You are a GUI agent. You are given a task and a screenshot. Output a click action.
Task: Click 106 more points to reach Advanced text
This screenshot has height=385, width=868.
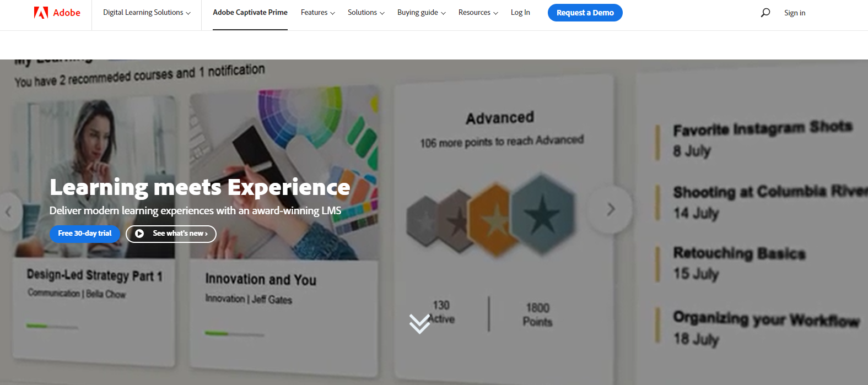click(x=502, y=142)
